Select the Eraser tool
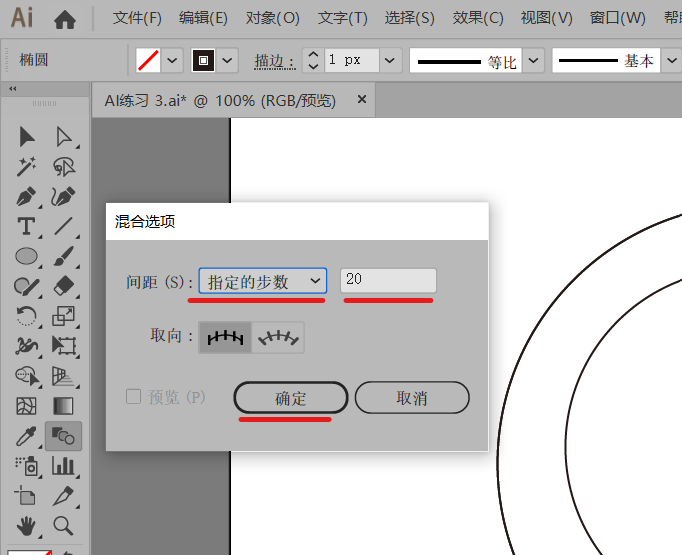 [64, 286]
